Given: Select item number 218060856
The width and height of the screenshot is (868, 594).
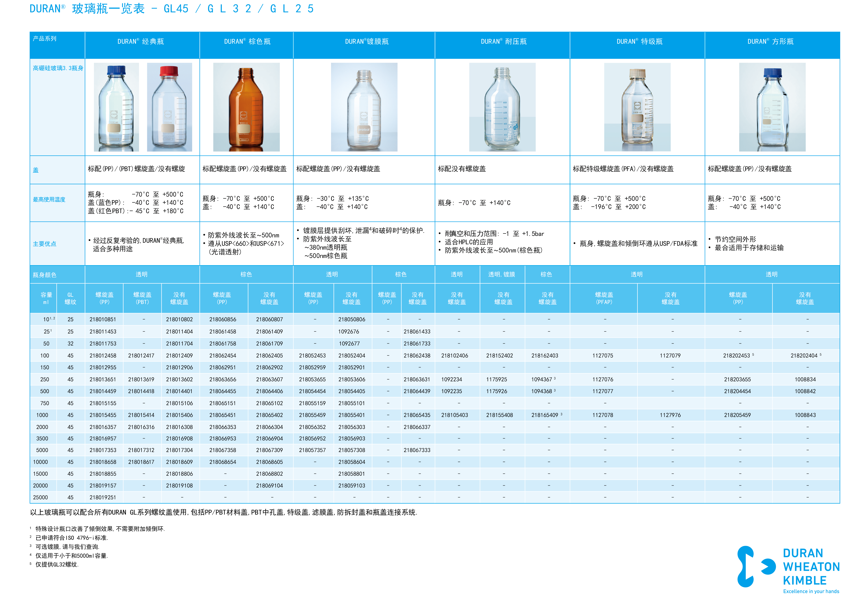Looking at the screenshot, I should tap(223, 320).
